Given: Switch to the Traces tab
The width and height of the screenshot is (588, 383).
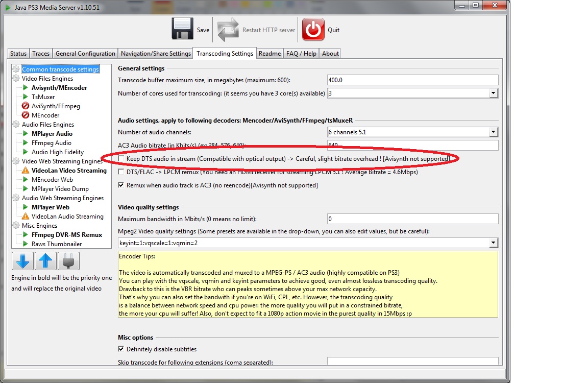Looking at the screenshot, I should pyautogui.click(x=41, y=53).
